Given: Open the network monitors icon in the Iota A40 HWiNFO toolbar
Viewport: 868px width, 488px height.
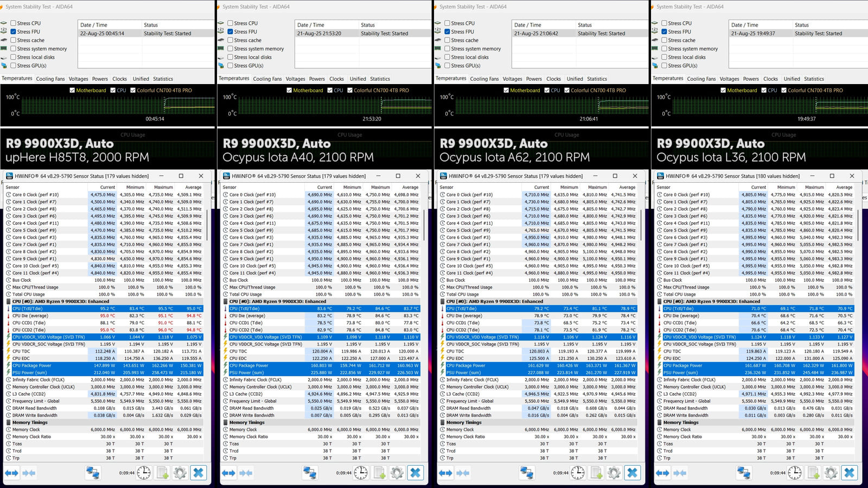Looking at the screenshot, I should point(310,473).
